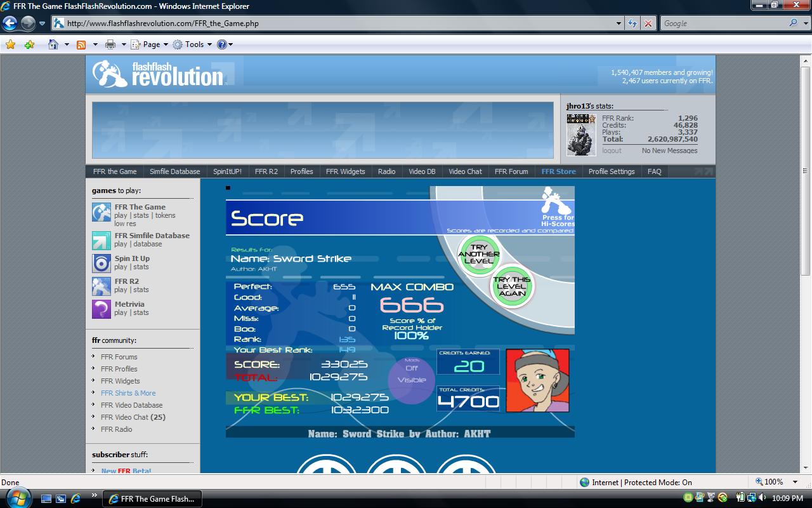Viewport: 812px width, 508px height.
Task: Click Try This Level Again button
Action: 511,286
